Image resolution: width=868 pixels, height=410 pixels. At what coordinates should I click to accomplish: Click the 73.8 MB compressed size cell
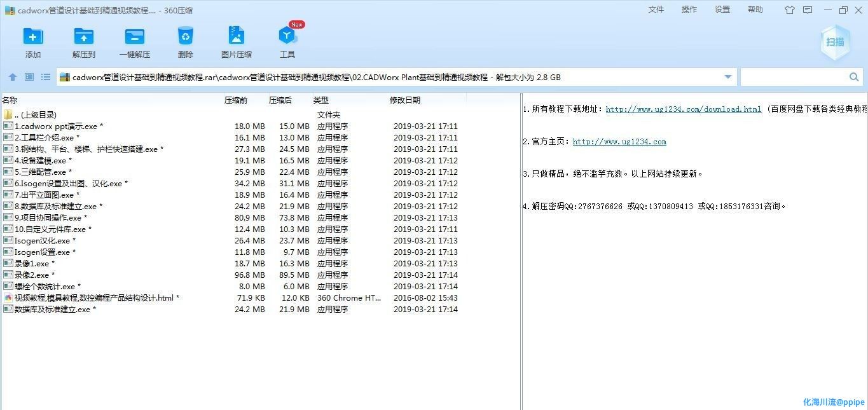coord(294,218)
